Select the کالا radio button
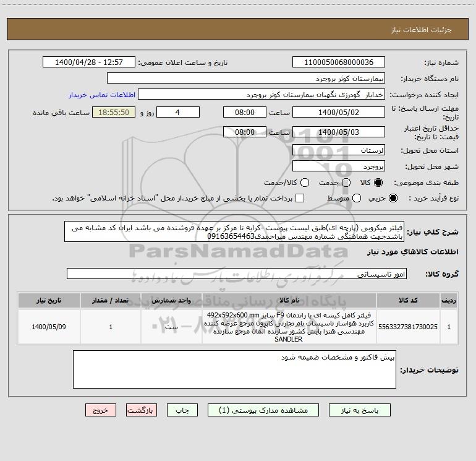This screenshot has height=461, width=476. [378, 183]
